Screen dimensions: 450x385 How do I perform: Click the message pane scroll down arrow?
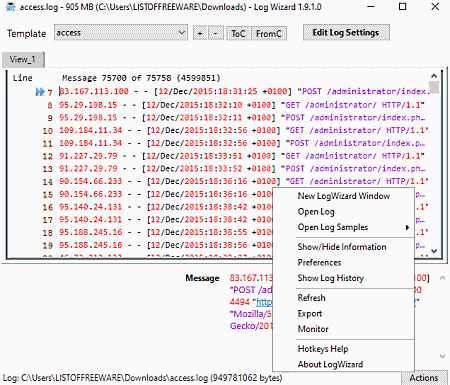coord(442,356)
